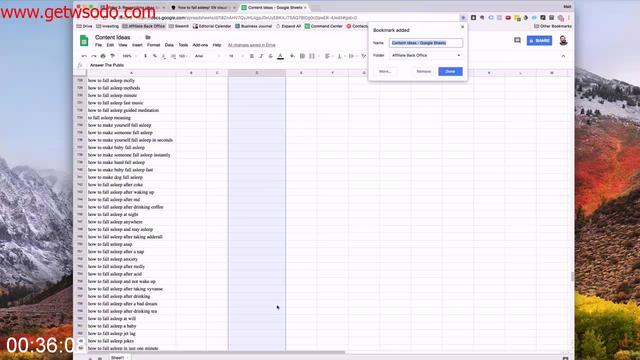Click the Print icon in Sheets toolbar

click(103, 56)
